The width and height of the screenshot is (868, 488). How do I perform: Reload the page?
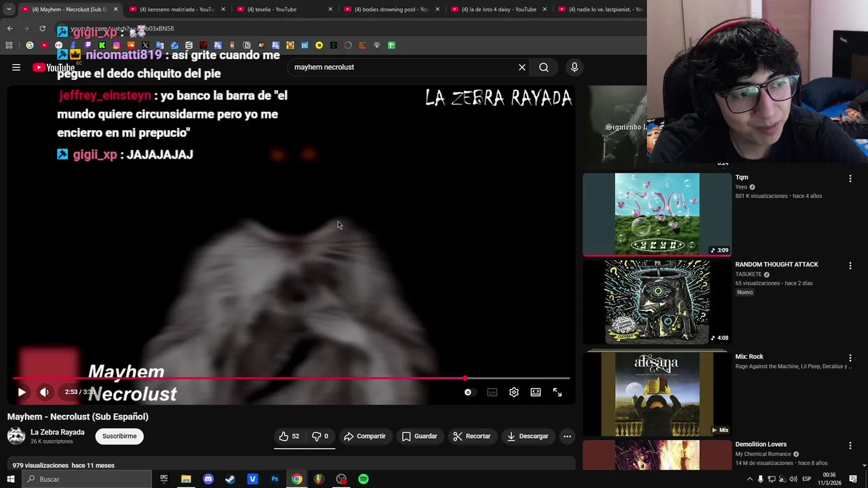click(x=42, y=28)
